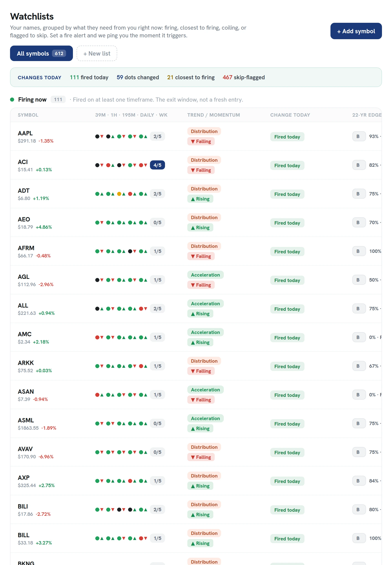392x565 pixels.
Task: Open the AXP symbol name
Action: point(23,478)
